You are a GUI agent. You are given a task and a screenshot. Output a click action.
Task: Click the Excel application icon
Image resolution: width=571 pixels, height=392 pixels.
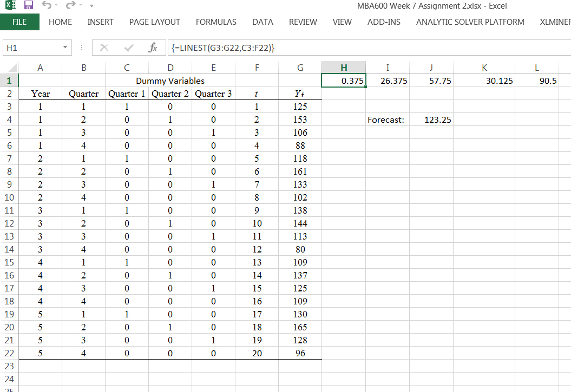tap(11, 5)
